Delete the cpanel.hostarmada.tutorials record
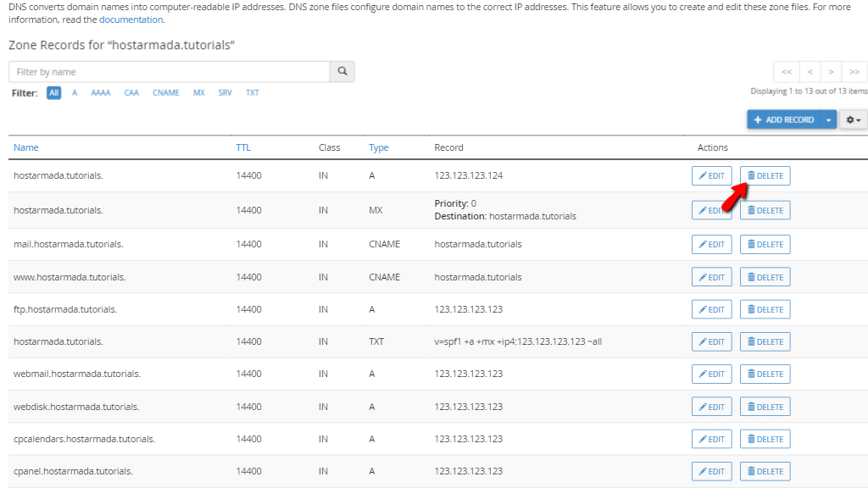 click(x=765, y=471)
